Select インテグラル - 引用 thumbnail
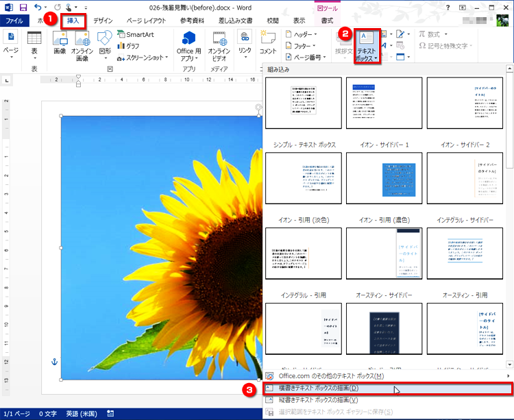The height and width of the screenshot is (420, 514). [x=304, y=254]
